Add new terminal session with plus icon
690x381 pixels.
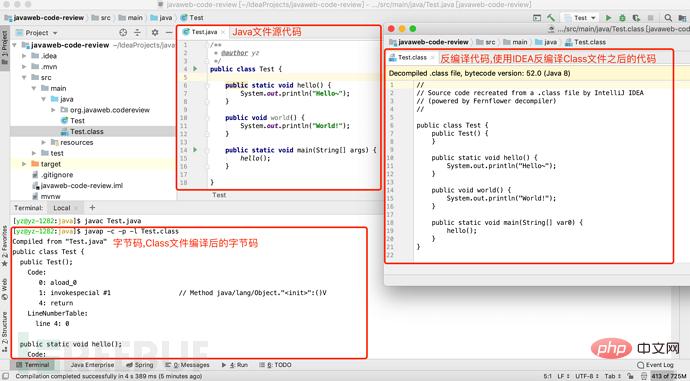point(92,207)
